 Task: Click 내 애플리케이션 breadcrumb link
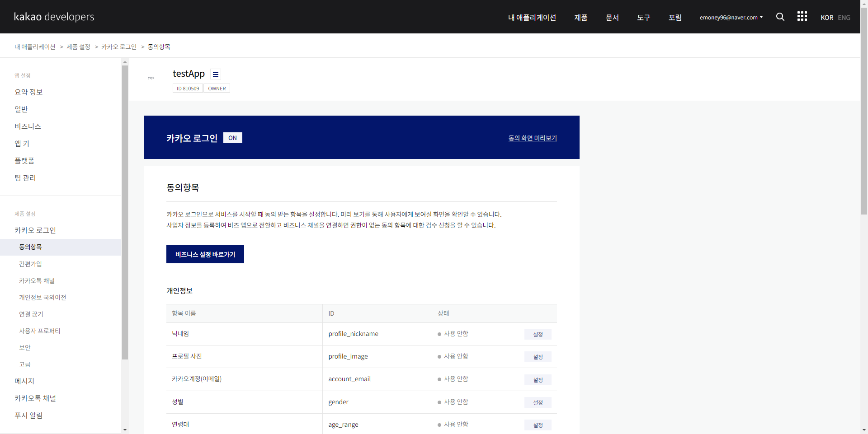pyautogui.click(x=35, y=47)
